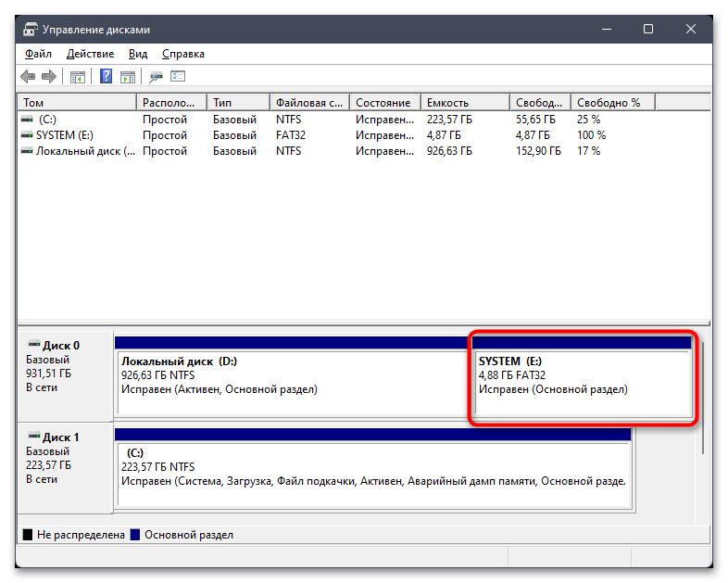
Task: Click the Forward arrow toolbar icon
Action: 49,76
